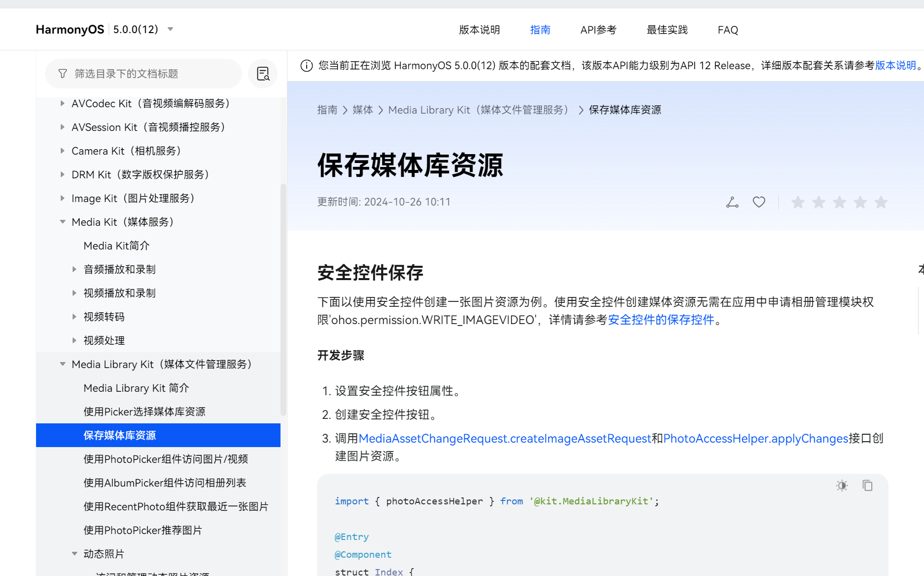Screen dimensions: 924x576
Task: Click the document search icon button
Action: coord(263,74)
